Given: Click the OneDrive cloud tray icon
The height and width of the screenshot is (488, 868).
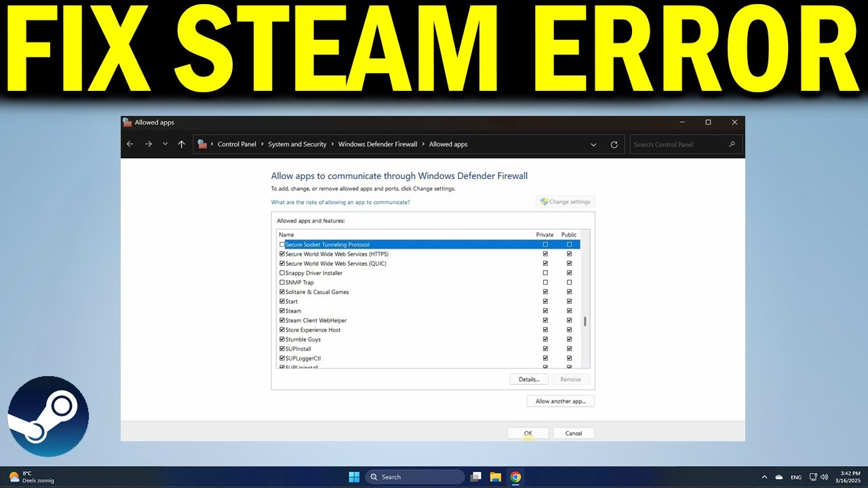Looking at the screenshot, I should [779, 477].
